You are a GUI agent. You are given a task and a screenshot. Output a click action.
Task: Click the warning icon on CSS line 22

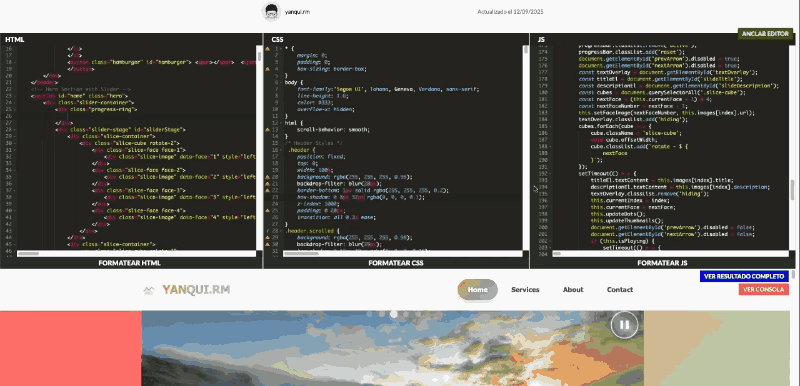(x=267, y=191)
